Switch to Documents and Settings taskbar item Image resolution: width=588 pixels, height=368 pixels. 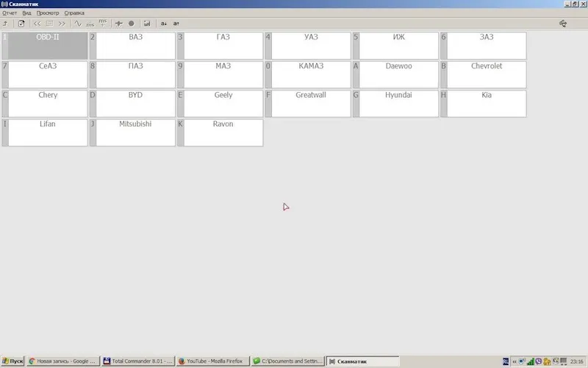point(287,361)
